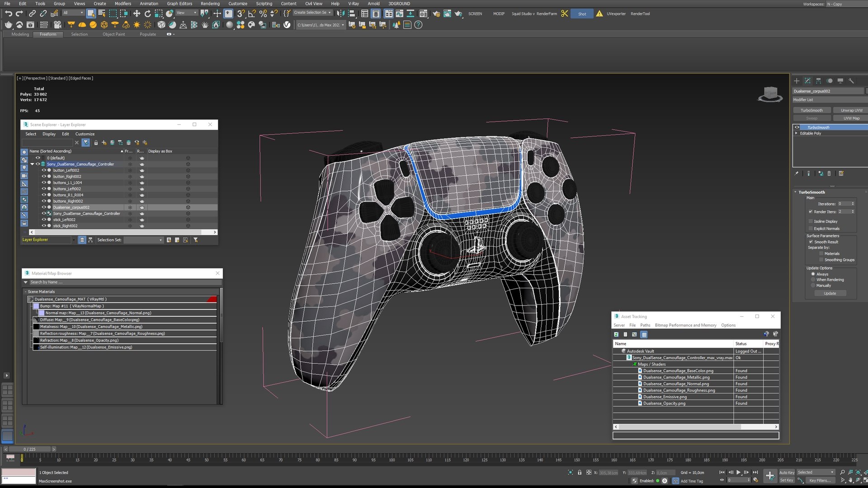Open the Hierarchy panel icon
The image size is (868, 488).
(x=818, y=81)
